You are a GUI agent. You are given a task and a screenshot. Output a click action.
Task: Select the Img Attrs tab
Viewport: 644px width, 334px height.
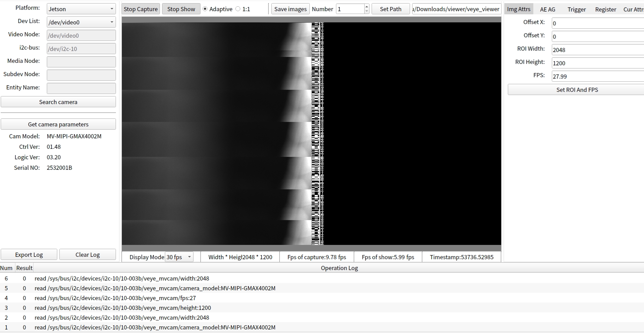pyautogui.click(x=519, y=9)
